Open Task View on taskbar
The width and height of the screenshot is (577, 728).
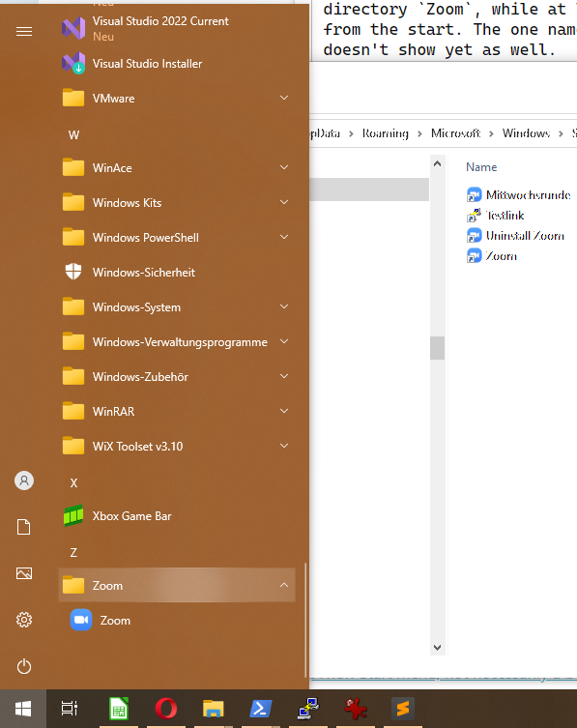70,709
